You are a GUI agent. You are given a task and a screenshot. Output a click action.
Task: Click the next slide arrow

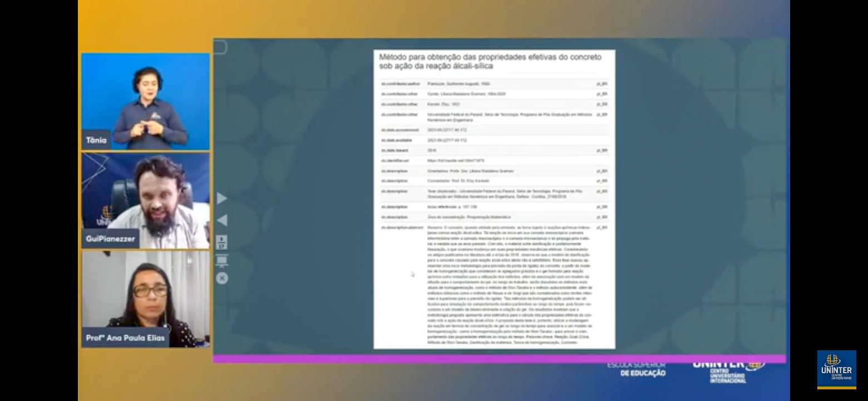point(222,198)
